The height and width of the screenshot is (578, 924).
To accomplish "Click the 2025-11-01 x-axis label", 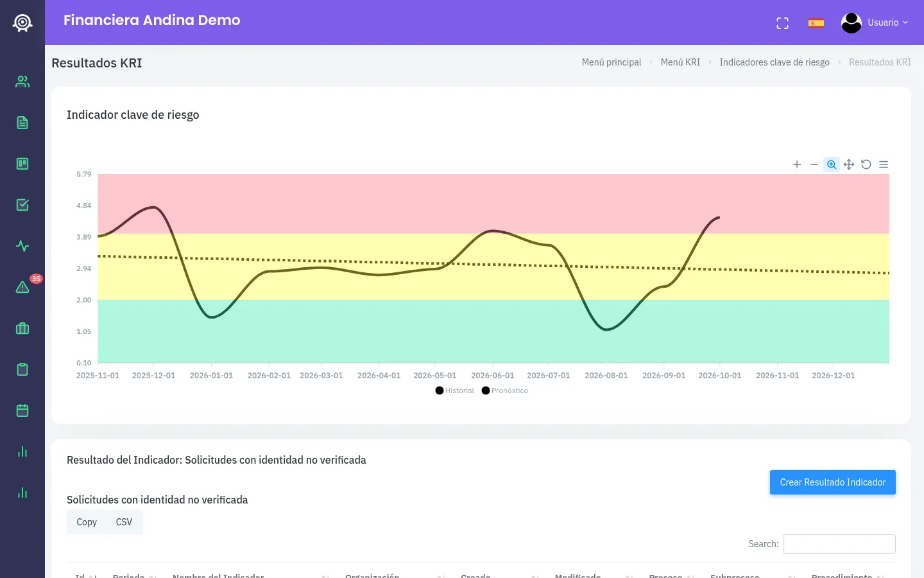I will [98, 376].
